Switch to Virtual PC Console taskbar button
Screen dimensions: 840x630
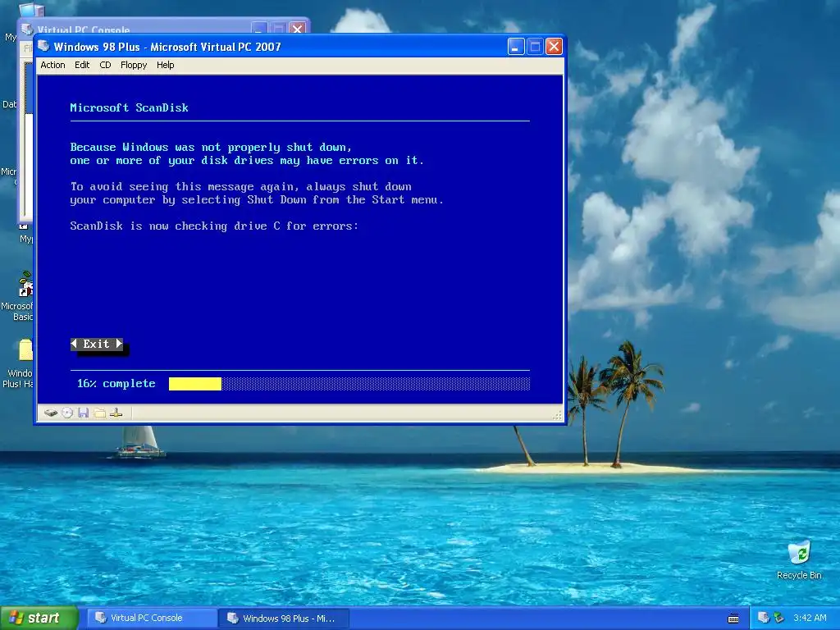(152, 618)
